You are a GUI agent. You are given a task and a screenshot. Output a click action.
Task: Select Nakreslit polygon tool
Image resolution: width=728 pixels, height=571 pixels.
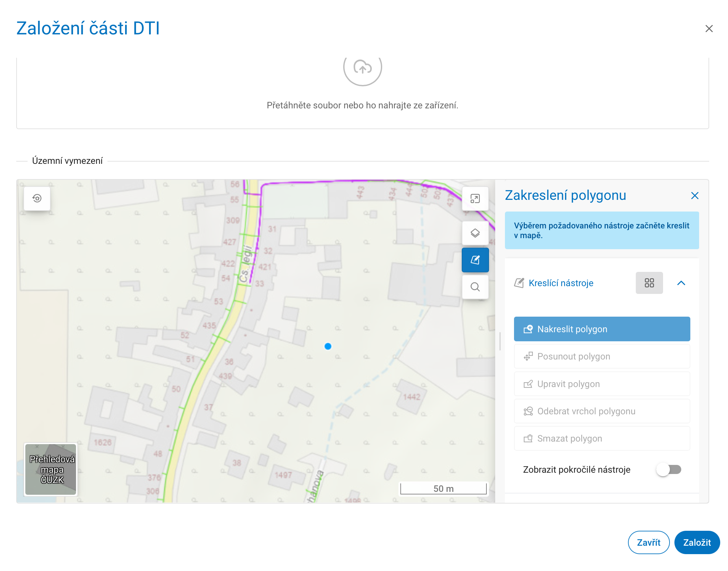click(x=602, y=329)
